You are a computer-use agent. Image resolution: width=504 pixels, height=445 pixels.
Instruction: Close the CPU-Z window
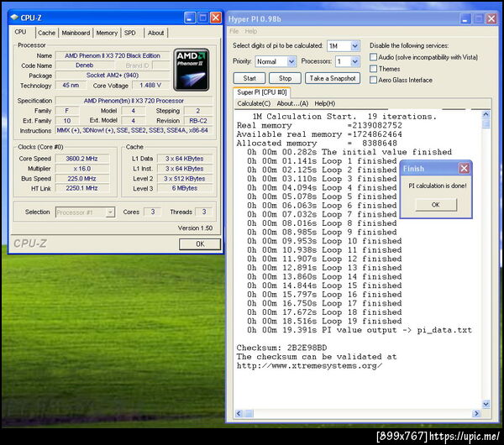[216, 18]
